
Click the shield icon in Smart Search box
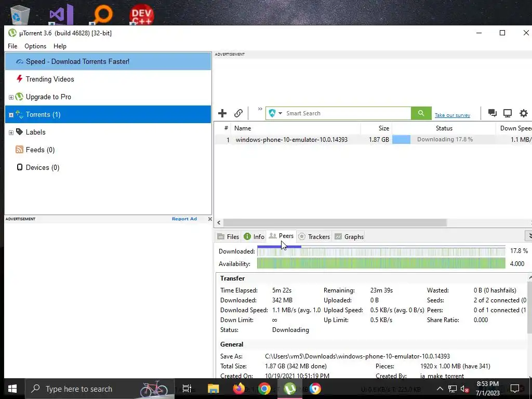pyautogui.click(x=272, y=113)
